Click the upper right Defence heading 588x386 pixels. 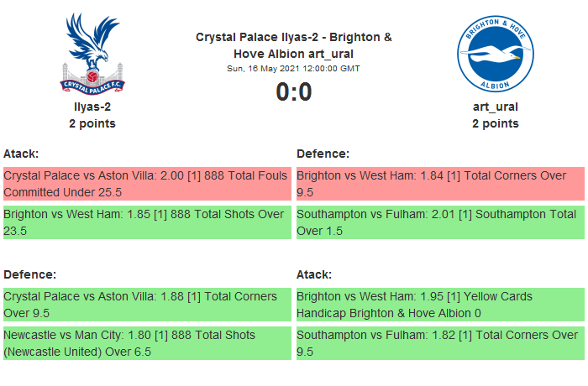click(323, 154)
